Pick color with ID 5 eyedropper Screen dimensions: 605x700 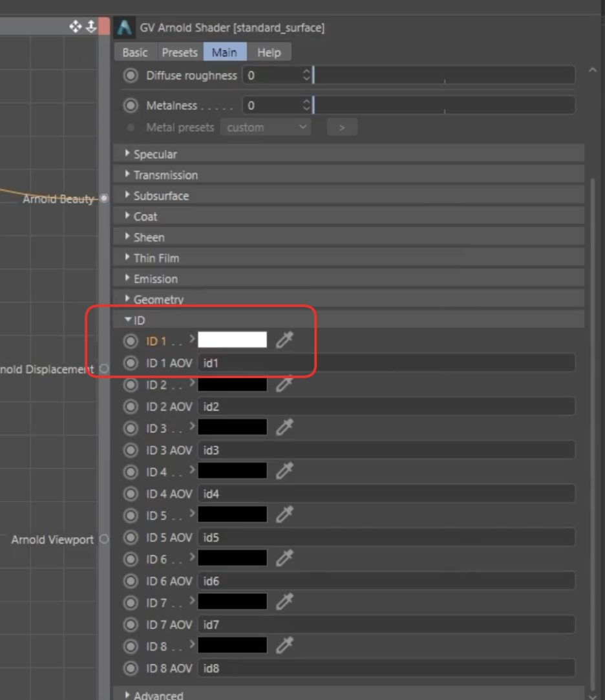click(284, 514)
